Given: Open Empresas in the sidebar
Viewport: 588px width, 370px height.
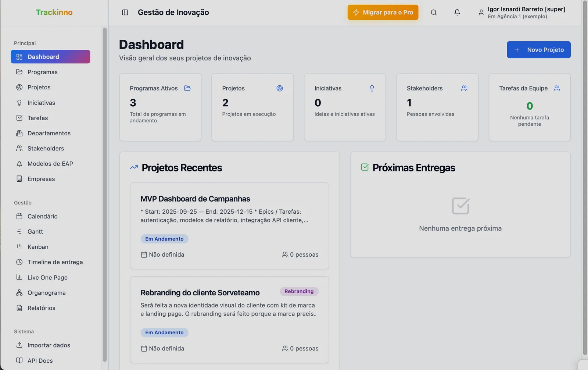Looking at the screenshot, I should tap(50, 179).
